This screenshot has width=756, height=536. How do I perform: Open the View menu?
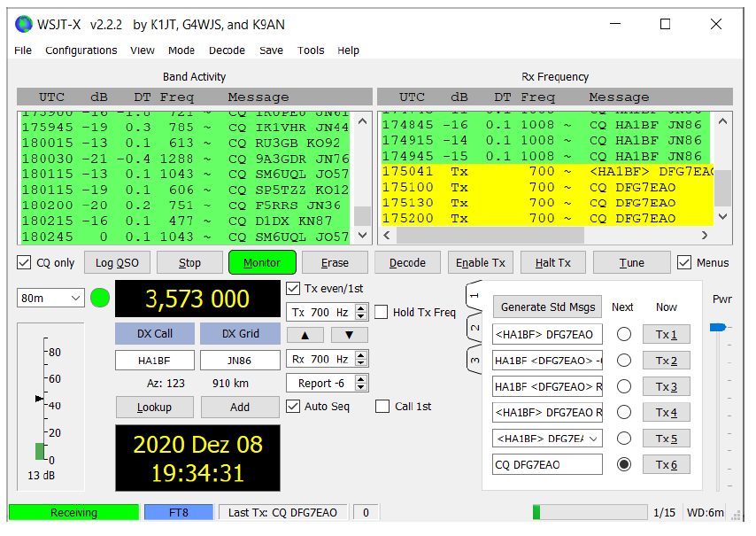coord(143,50)
